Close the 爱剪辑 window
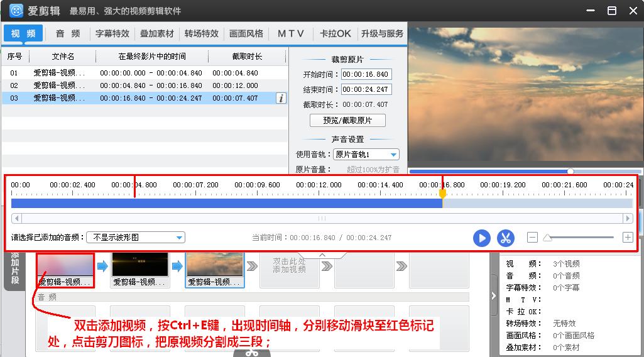This screenshot has width=644, height=357. click(633, 11)
